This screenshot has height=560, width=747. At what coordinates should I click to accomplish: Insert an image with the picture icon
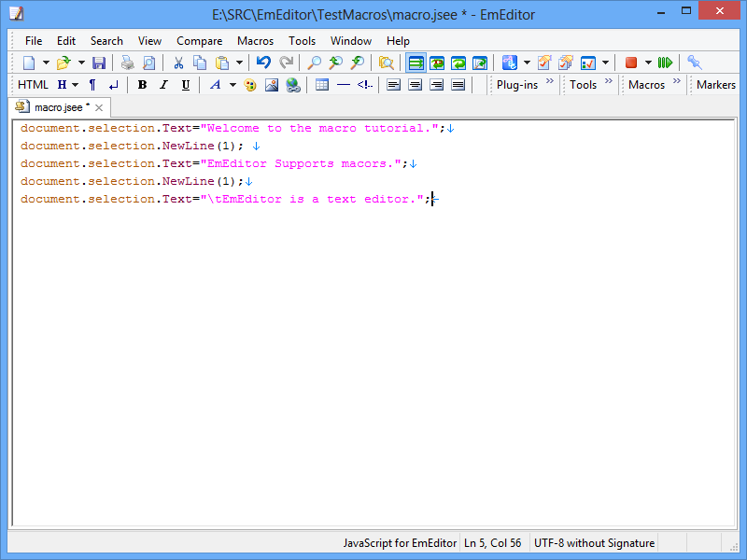(x=272, y=85)
